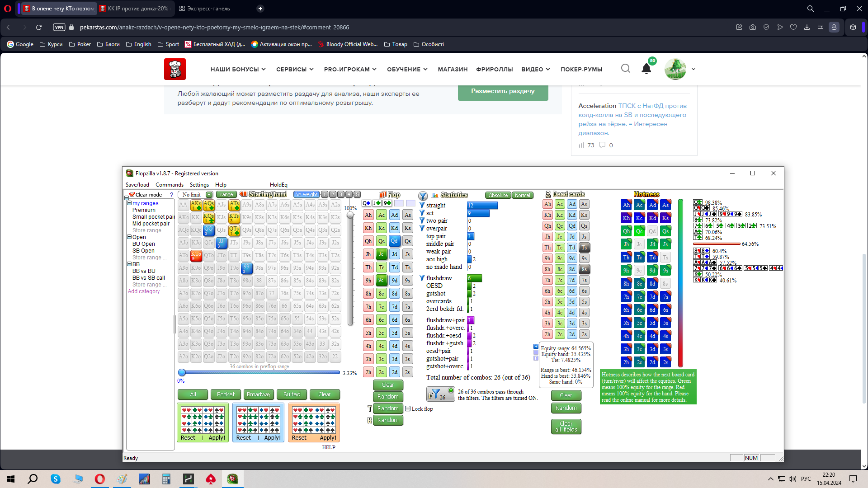Check the Lock flop checkbox
868x488 pixels.
[x=408, y=408]
